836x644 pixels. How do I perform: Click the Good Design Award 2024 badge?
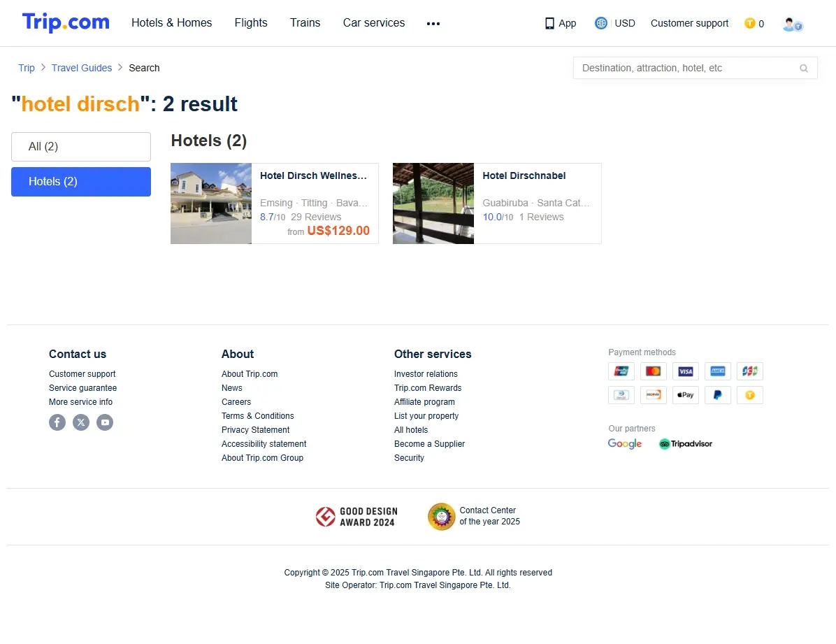[x=356, y=517]
